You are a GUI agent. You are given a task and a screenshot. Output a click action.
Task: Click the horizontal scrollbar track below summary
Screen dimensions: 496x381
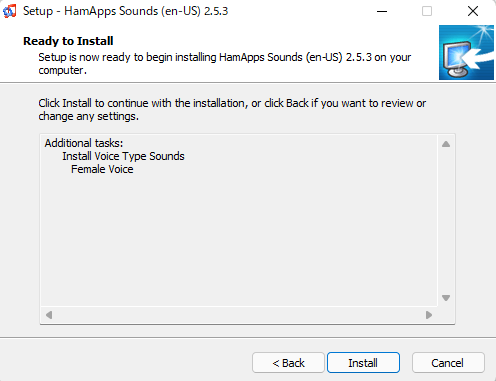[x=239, y=315]
